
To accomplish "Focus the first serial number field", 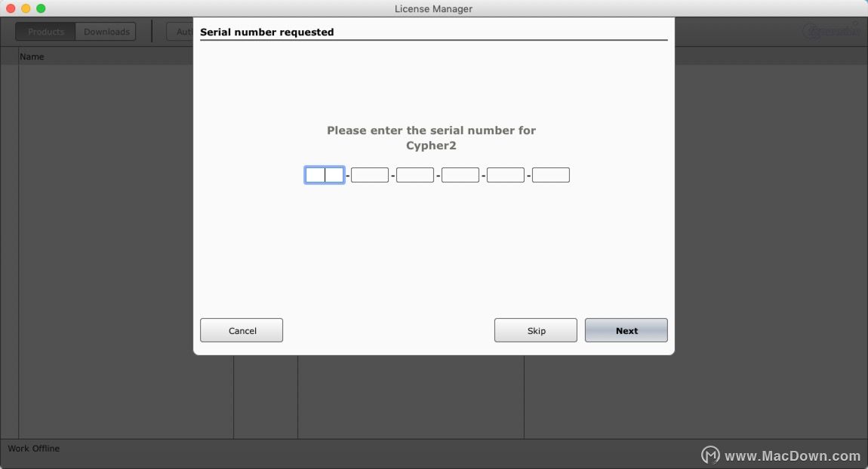I will click(325, 176).
